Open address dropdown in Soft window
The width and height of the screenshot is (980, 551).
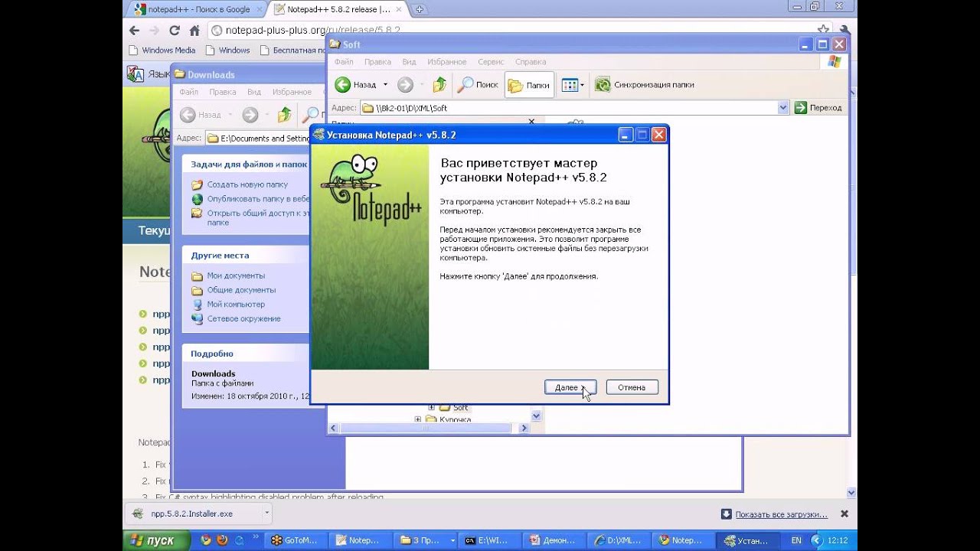click(x=783, y=108)
